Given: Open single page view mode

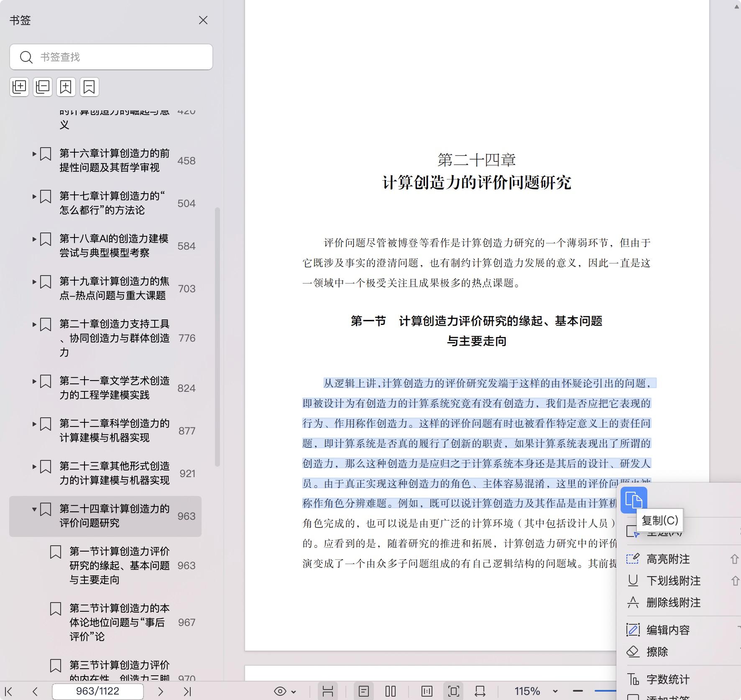Looking at the screenshot, I should pyautogui.click(x=364, y=691).
